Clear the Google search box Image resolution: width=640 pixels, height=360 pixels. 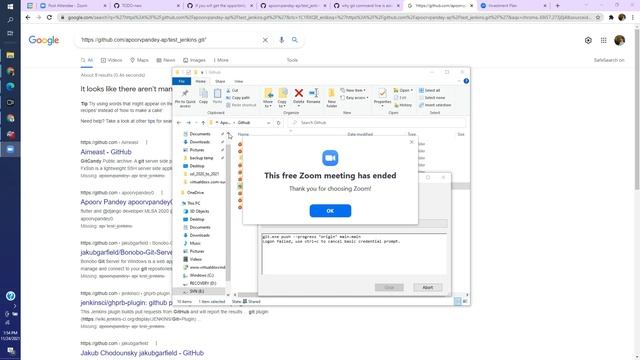[265, 40]
